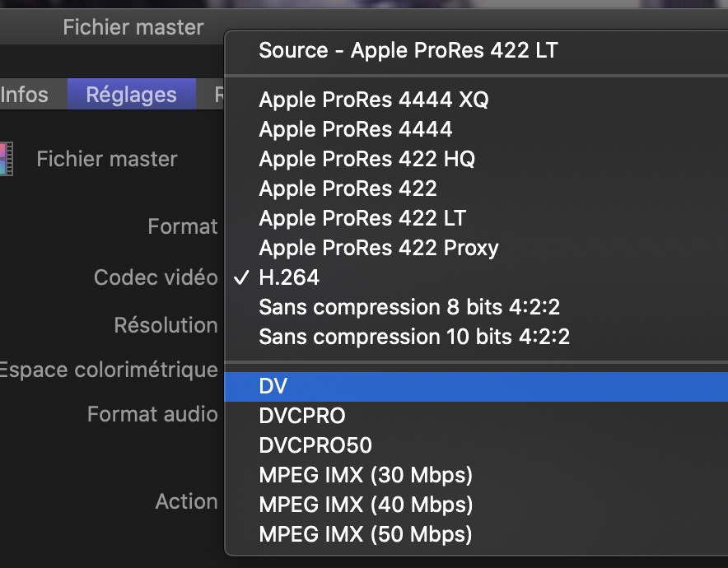
Task: Pick Apple ProRes 422 HQ codec
Action: pos(366,159)
